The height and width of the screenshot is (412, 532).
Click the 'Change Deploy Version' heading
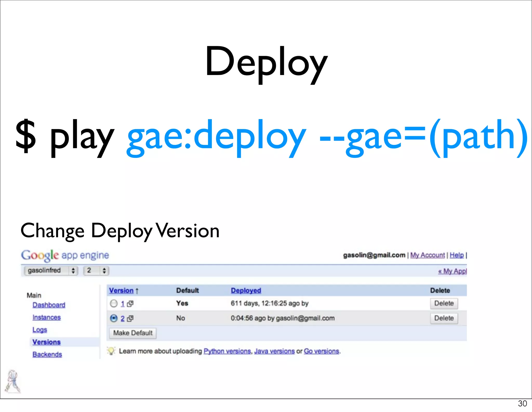point(120,231)
